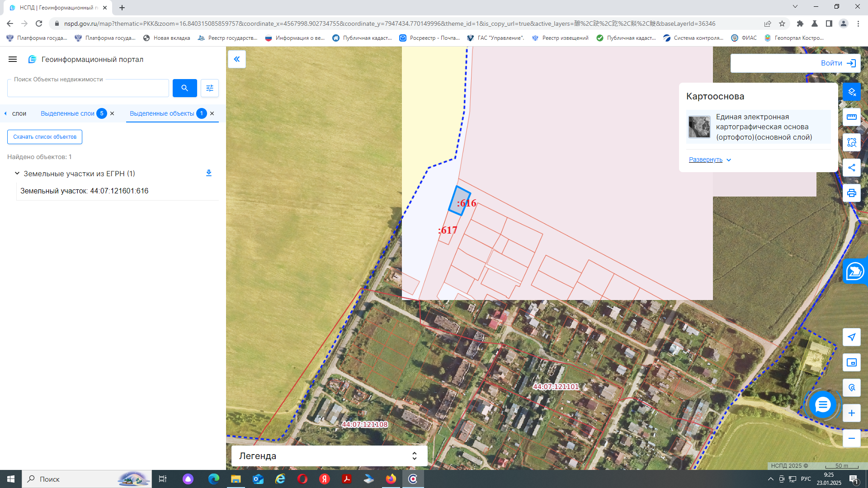This screenshot has width=868, height=488.
Task: Download the land plots list icon
Action: pos(209,173)
